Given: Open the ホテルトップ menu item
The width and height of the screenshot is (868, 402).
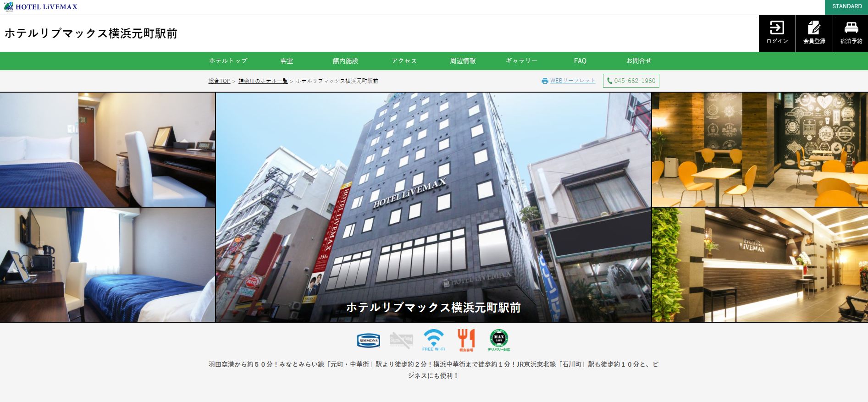Looking at the screenshot, I should pos(228,61).
